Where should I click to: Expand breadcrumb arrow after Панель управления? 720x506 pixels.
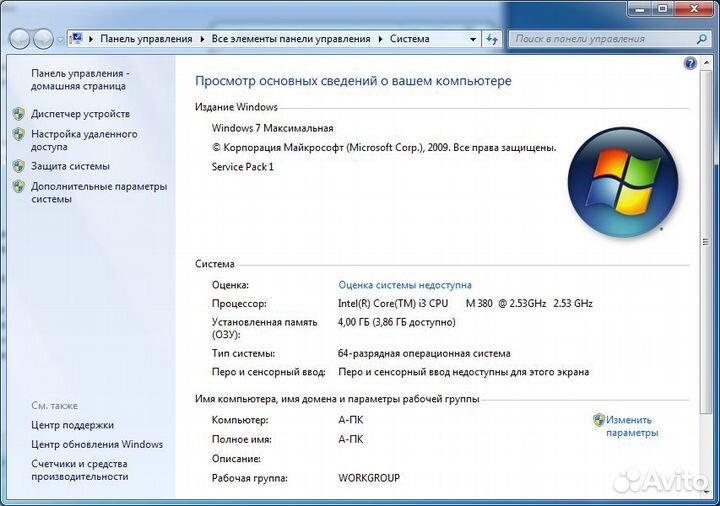click(202, 39)
